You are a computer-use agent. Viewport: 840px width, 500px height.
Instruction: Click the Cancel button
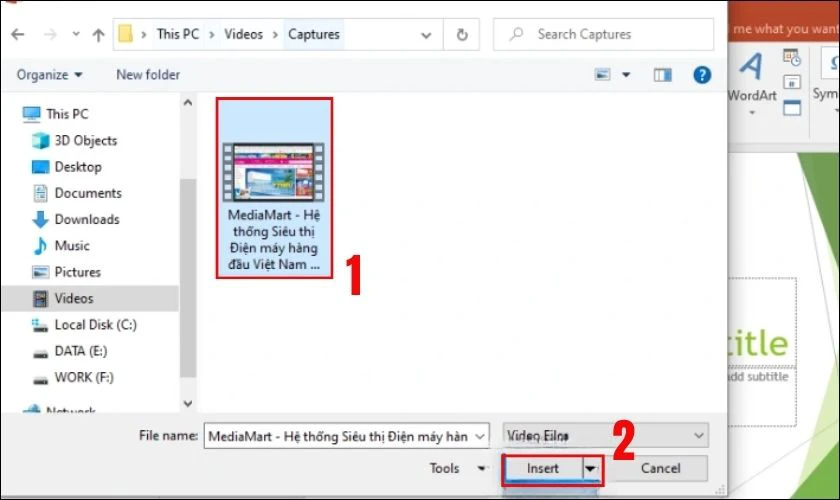[x=660, y=468]
